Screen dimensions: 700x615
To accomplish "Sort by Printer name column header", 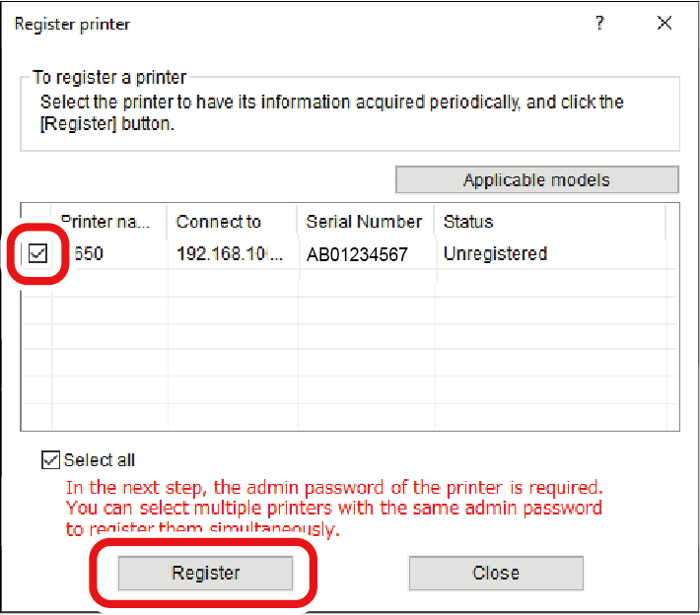I will 108,222.
